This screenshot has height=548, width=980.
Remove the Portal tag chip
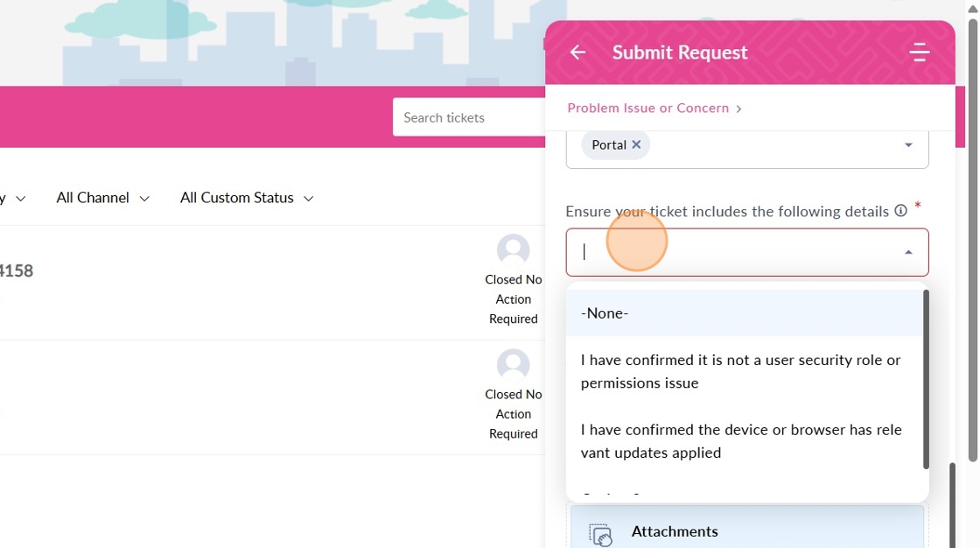[636, 145]
